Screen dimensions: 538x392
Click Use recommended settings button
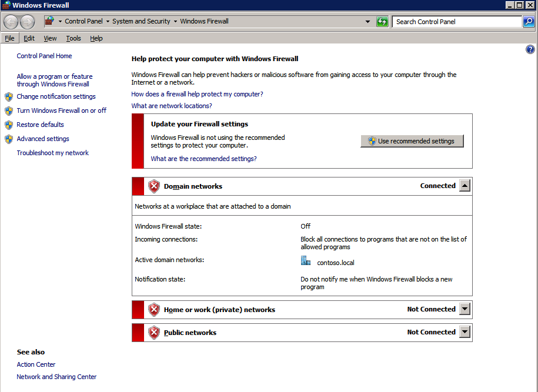click(412, 141)
